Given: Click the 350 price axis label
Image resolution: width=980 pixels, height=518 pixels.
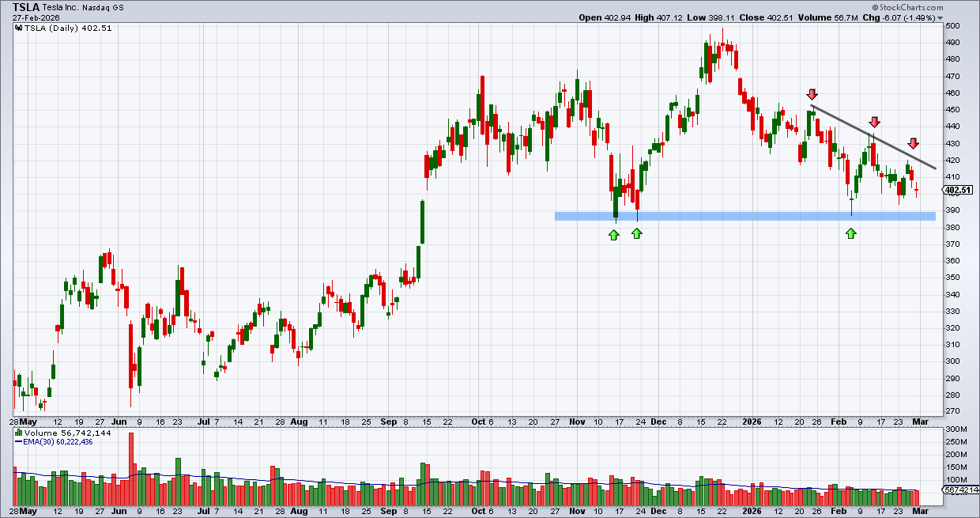Looking at the screenshot, I should pyautogui.click(x=953, y=277).
